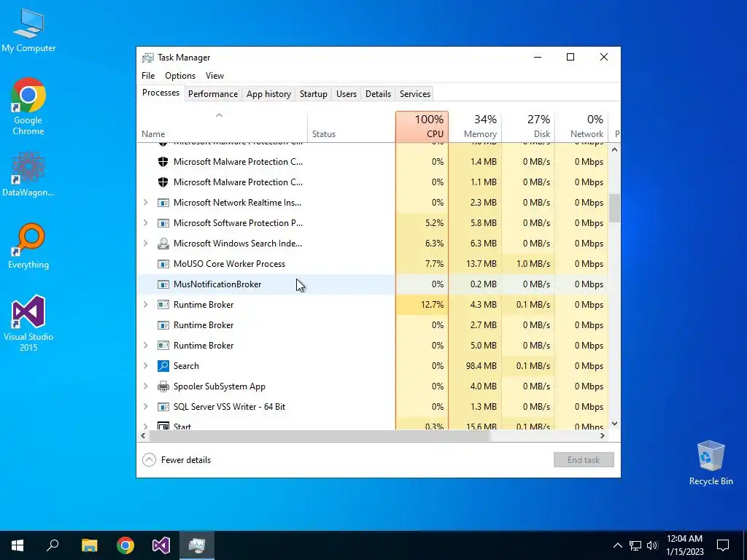Click the Search process magnifier icon

[163, 366]
